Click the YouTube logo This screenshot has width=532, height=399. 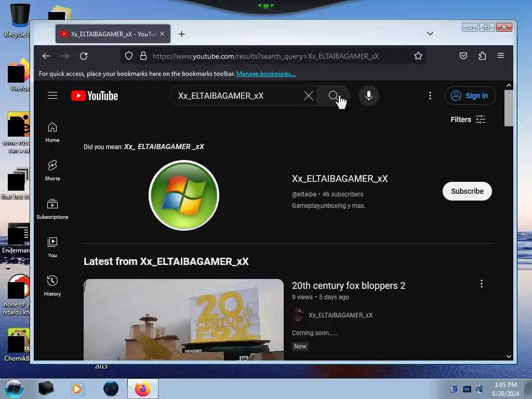tap(95, 96)
